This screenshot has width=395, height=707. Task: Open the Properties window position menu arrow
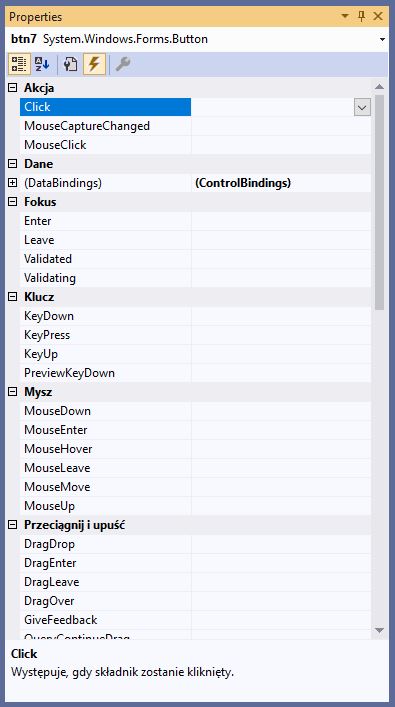pyautogui.click(x=345, y=17)
